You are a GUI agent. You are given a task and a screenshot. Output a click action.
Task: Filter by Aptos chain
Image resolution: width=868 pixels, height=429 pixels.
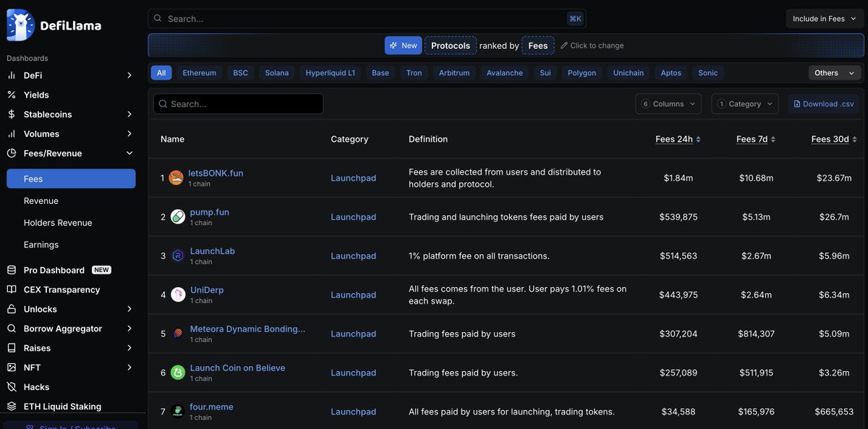671,73
